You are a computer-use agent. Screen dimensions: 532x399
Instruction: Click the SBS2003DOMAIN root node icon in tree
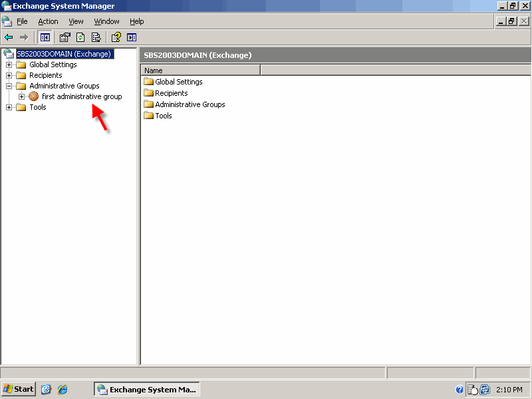click(9, 54)
